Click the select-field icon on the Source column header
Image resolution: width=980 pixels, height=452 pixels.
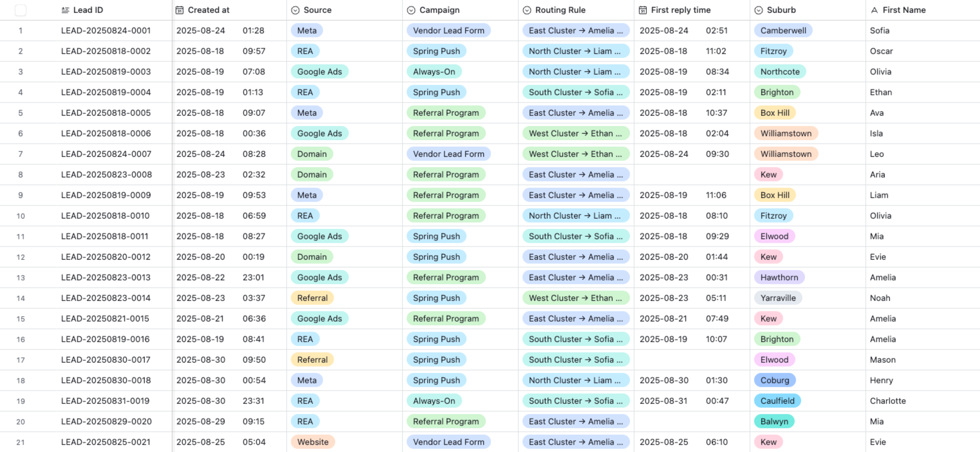(296, 10)
